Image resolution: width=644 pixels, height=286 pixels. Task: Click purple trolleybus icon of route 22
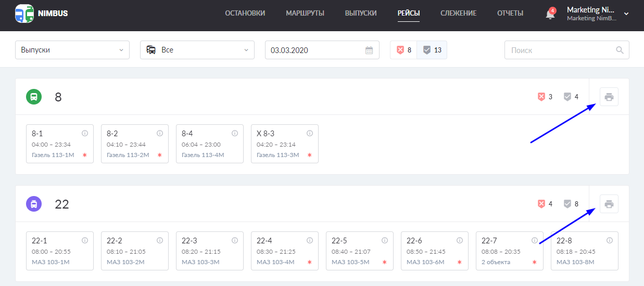tap(34, 204)
